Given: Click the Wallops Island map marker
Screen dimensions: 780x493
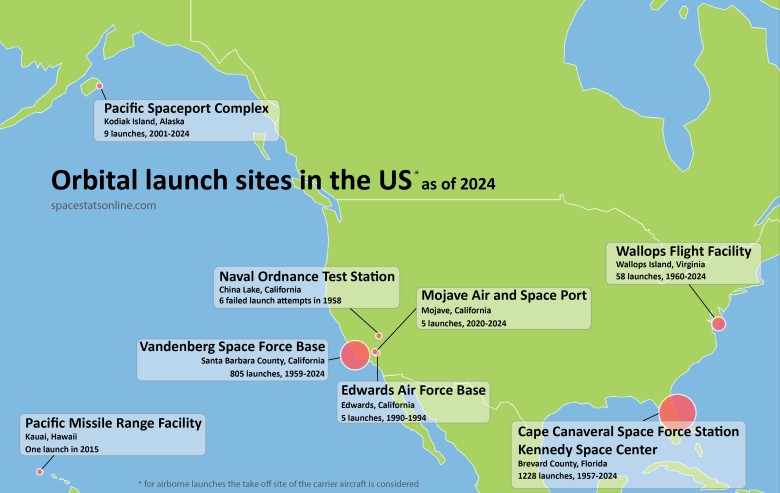Looking at the screenshot, I should (x=717, y=324).
